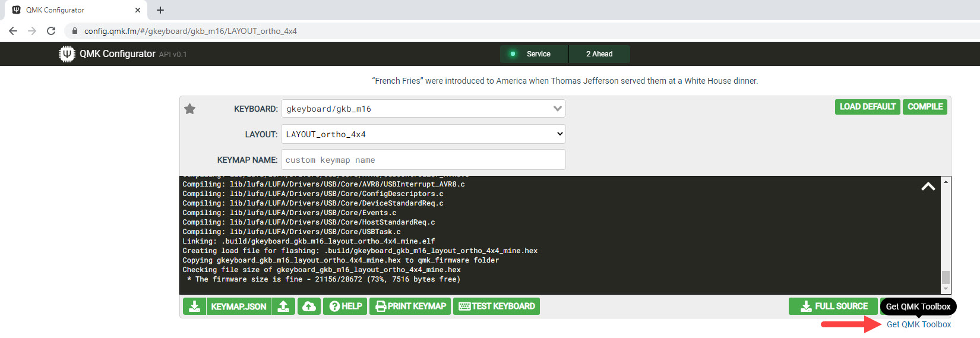
Task: Close the QMK Configurator browser tab
Action: [x=138, y=10]
